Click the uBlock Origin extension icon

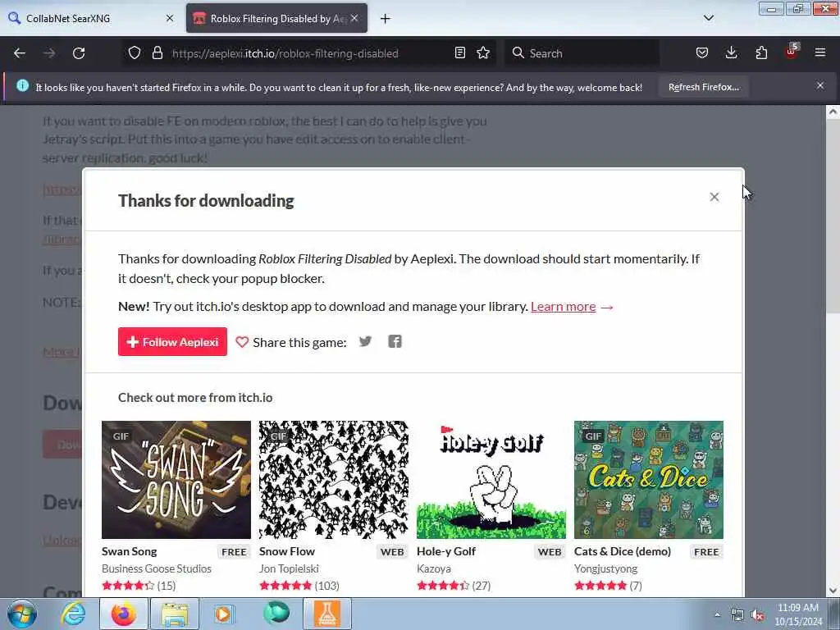point(792,52)
